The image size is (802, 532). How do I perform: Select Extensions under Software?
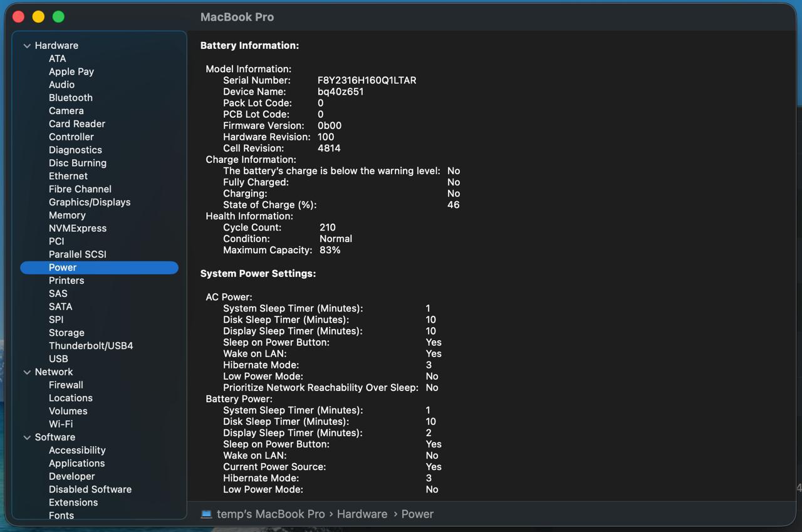pos(73,503)
